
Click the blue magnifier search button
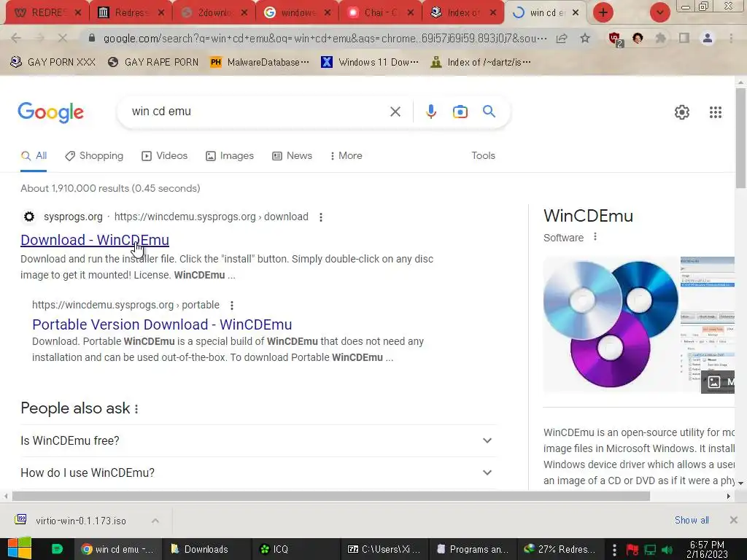tap(489, 112)
